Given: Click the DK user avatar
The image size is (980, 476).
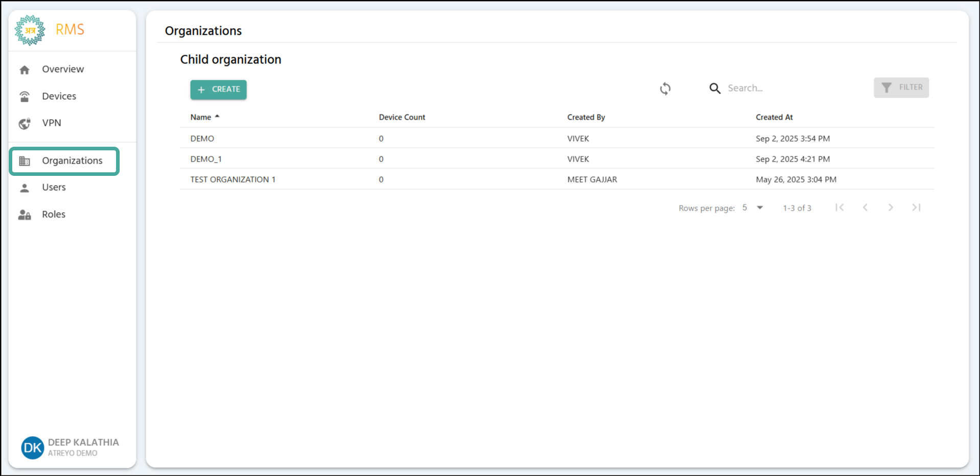Looking at the screenshot, I should [32, 447].
